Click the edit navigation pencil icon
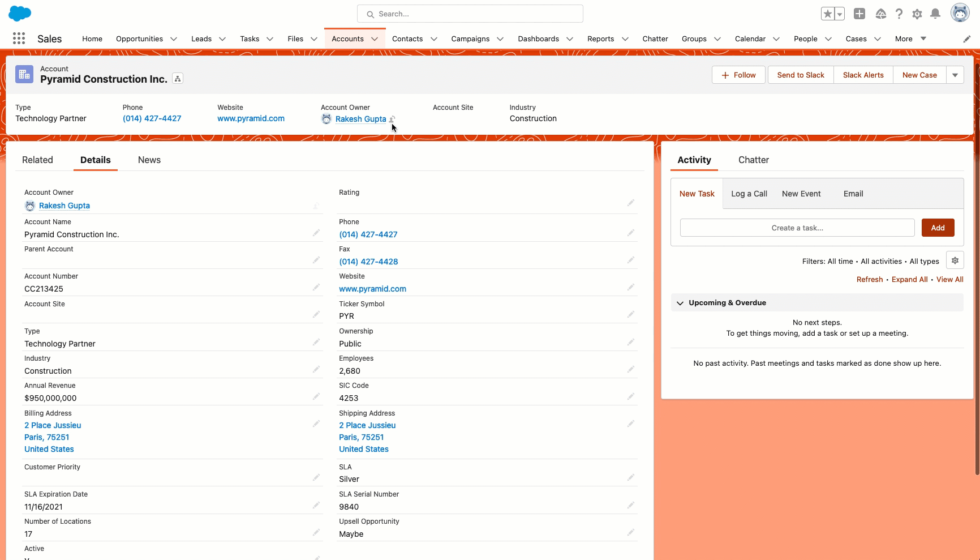The height and width of the screenshot is (560, 980). pos(967,39)
